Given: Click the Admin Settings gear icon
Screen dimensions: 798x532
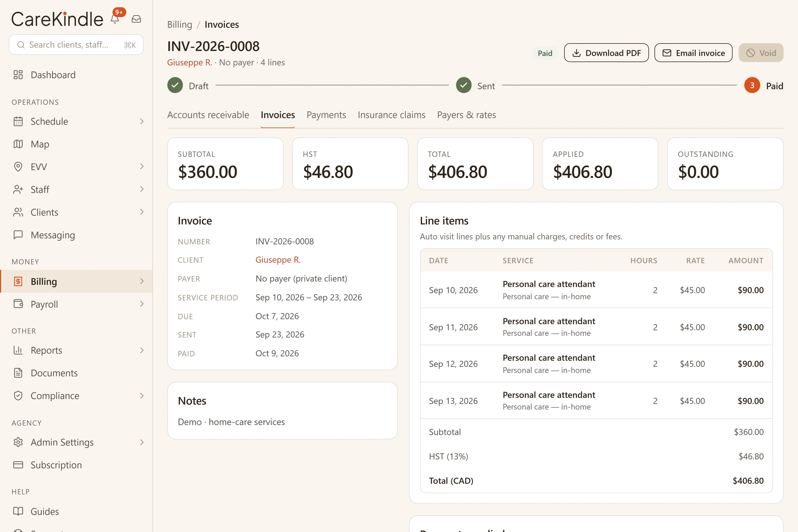Looking at the screenshot, I should coord(18,442).
